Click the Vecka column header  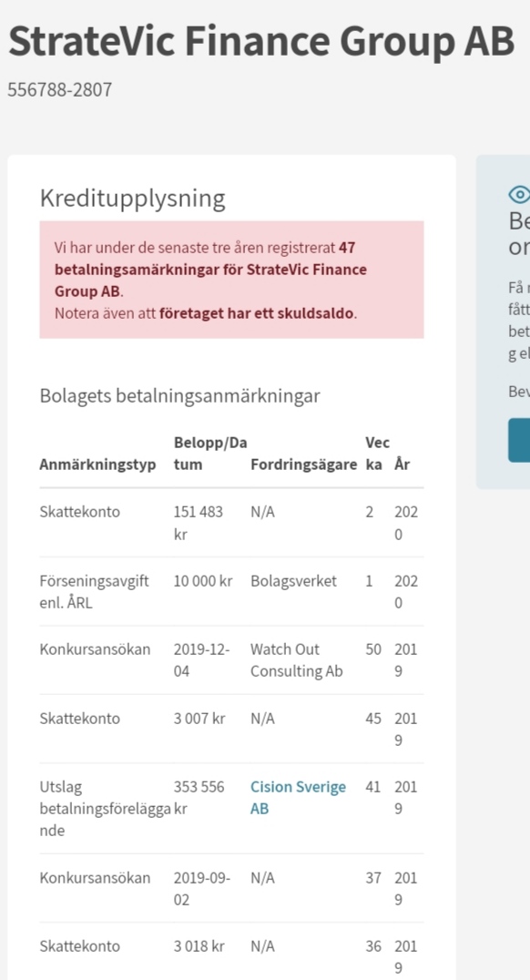tap(378, 454)
